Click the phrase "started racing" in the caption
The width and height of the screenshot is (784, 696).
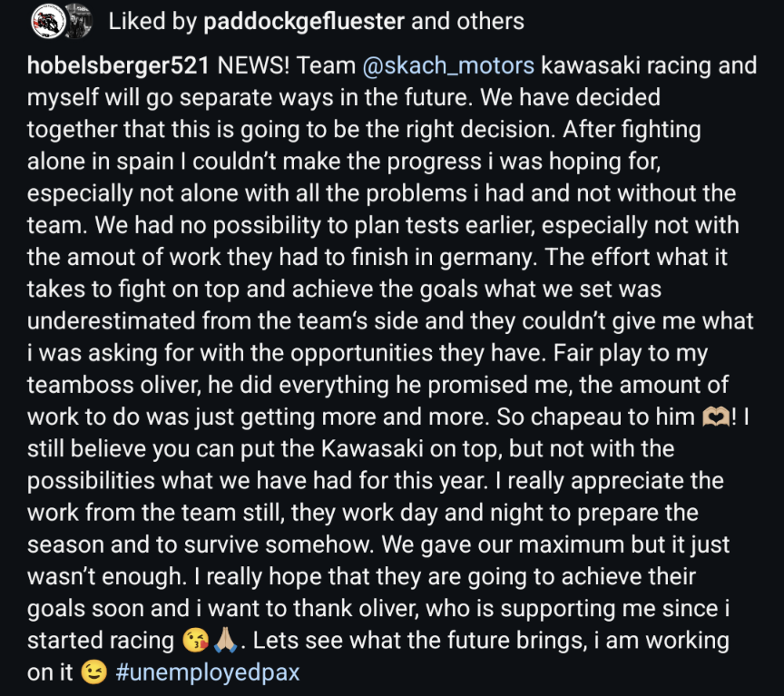coord(100,642)
